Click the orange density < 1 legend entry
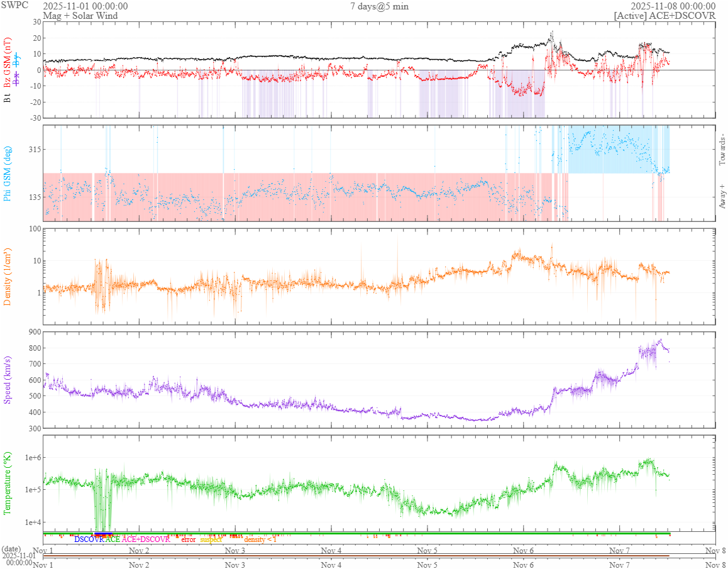Viewport: 728px width, 569px height. (260, 539)
